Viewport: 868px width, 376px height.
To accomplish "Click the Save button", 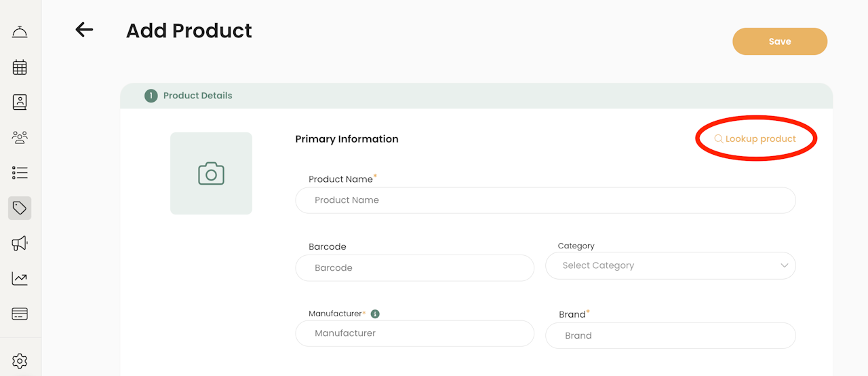I will coord(780,41).
